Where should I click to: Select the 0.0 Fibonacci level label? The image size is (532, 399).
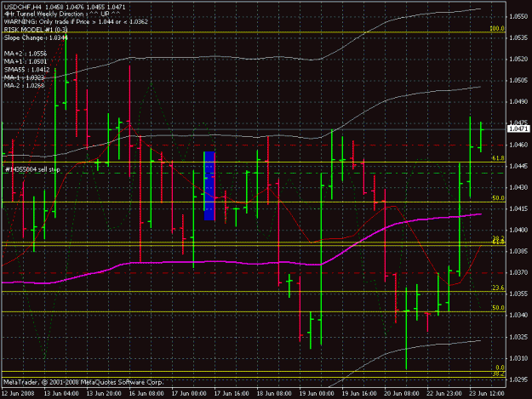coord(500,368)
